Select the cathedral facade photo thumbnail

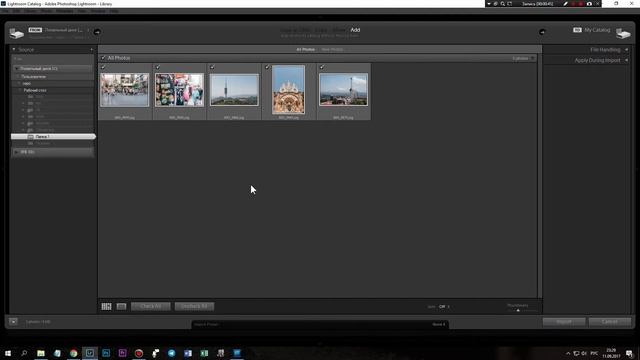pyautogui.click(x=289, y=90)
